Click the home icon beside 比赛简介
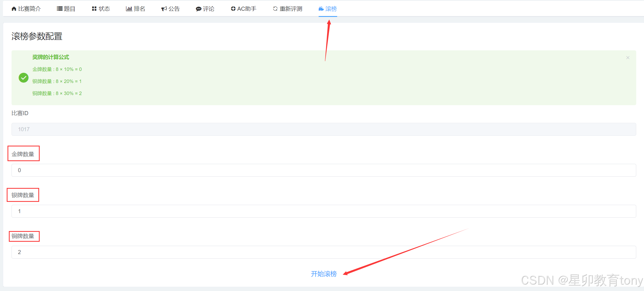Image resolution: width=644 pixels, height=291 pixels. [x=14, y=9]
